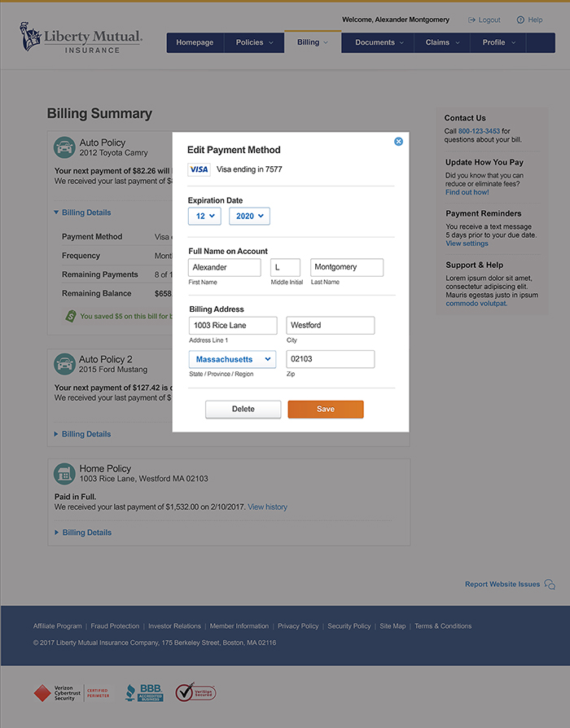Viewport: 570px width, 728px height.
Task: Click the City field with Westford
Action: pos(331,326)
